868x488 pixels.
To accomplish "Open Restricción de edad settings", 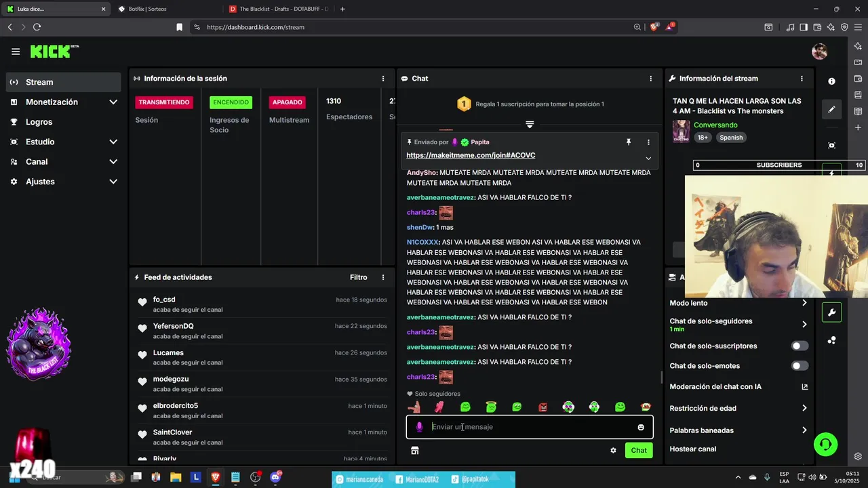I will 738,408.
